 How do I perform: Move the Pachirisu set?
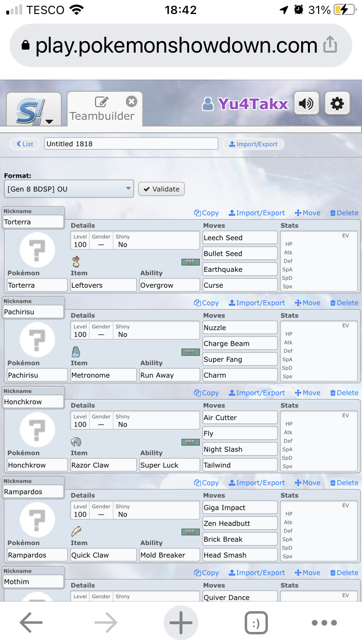(x=307, y=303)
